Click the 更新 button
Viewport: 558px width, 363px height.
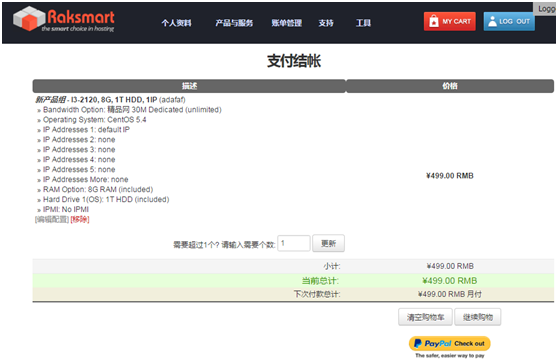(x=328, y=243)
